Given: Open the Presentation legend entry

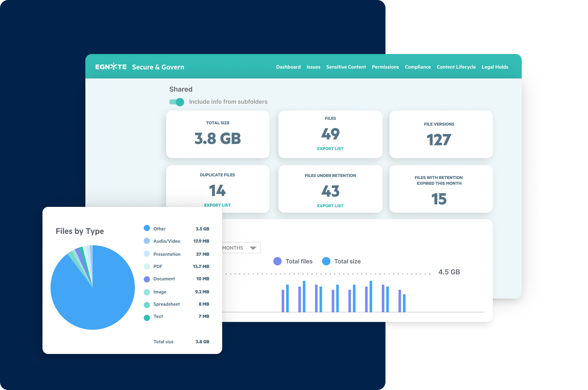Looking at the screenshot, I should pyautogui.click(x=147, y=253).
